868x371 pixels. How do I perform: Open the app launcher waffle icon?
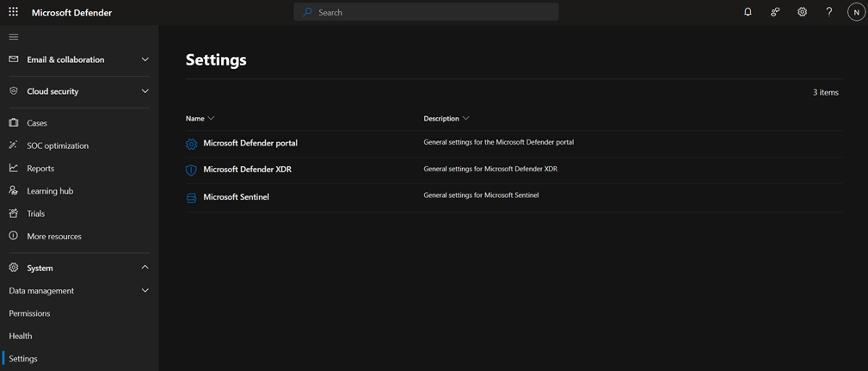[x=14, y=12]
